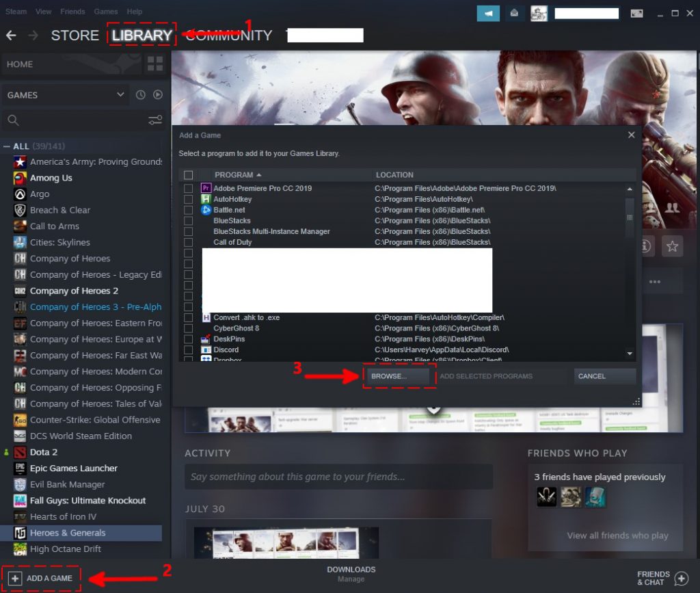Viewport: 700px width, 593px height.
Task: Close the Add a Game dialog
Action: point(631,135)
